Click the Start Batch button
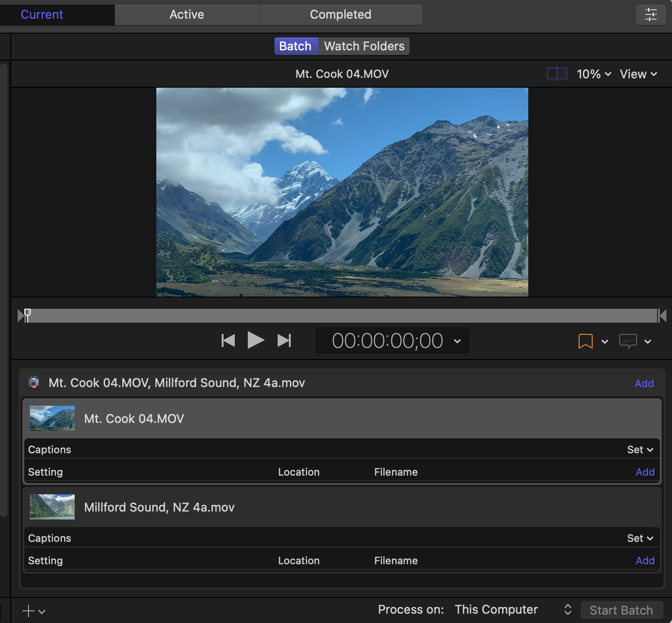The height and width of the screenshot is (623, 672). click(621, 610)
